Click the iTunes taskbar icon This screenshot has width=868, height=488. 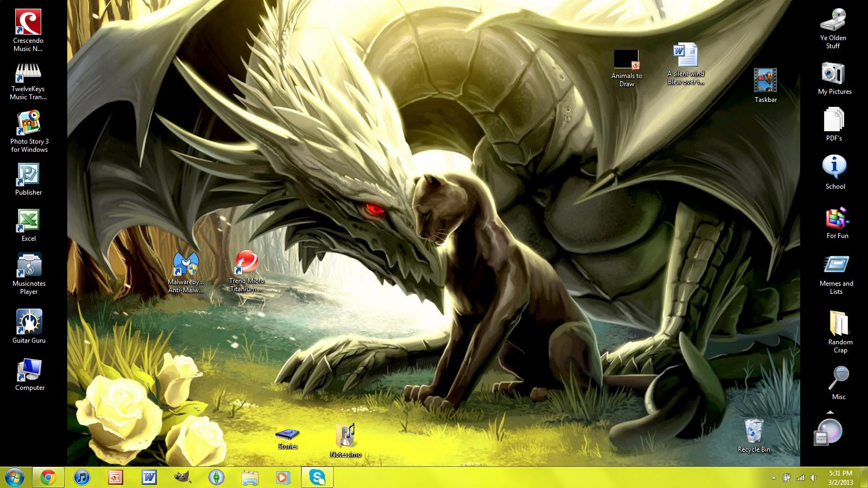(x=82, y=477)
